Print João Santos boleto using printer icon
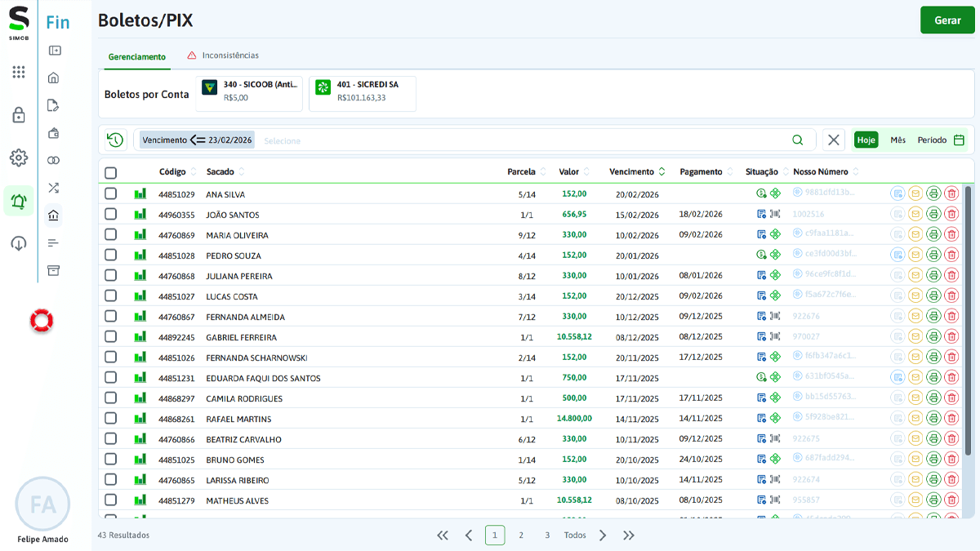 933,214
